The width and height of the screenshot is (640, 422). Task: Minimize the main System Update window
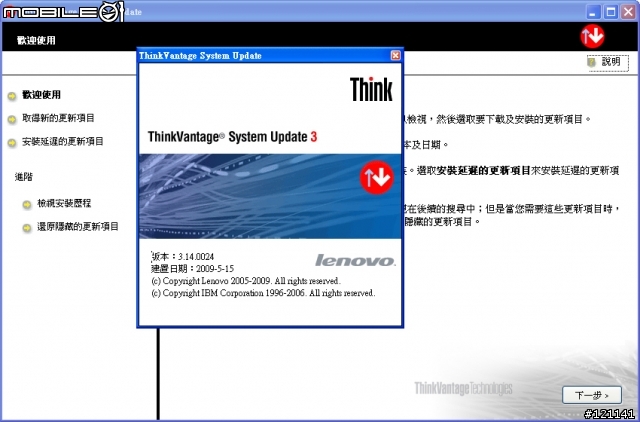tap(593, 12)
